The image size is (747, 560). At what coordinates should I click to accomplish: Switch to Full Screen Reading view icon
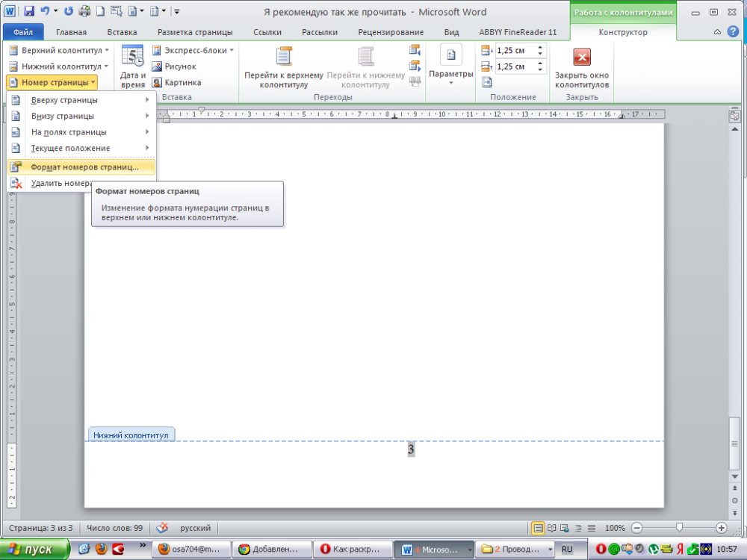tap(552, 528)
